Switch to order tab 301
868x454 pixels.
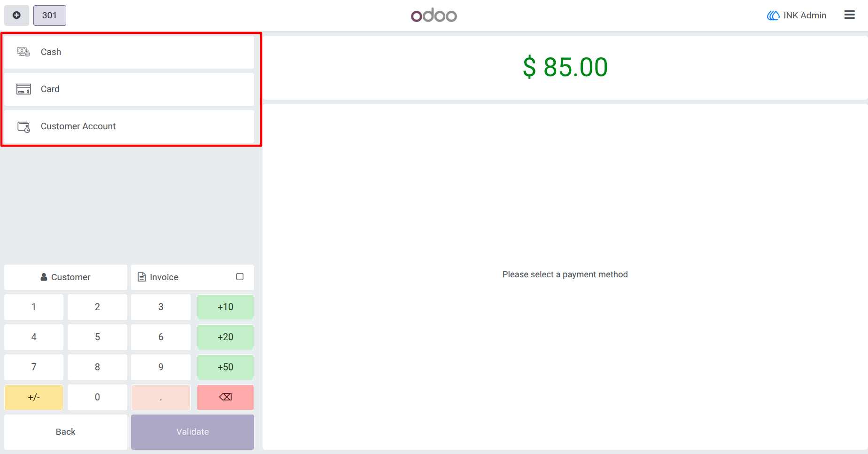[x=49, y=16]
